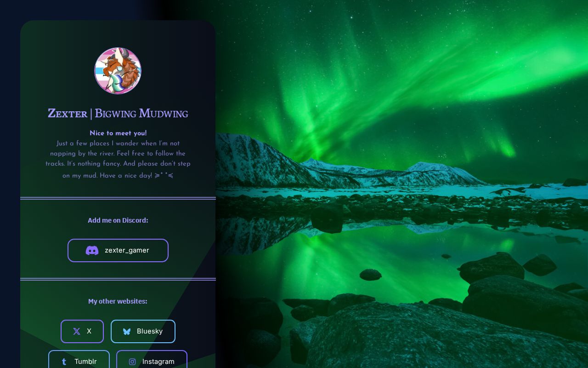The width and height of the screenshot is (588, 368).
Task: Click the Bluesky butterfly icon
Action: point(127,331)
